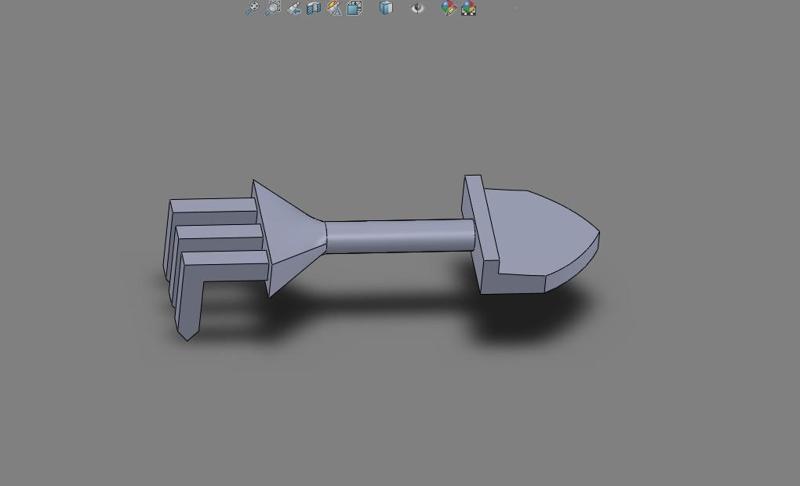Click the Edit Appearance sphere icon
This screenshot has width=800, height=486.
coord(448,8)
